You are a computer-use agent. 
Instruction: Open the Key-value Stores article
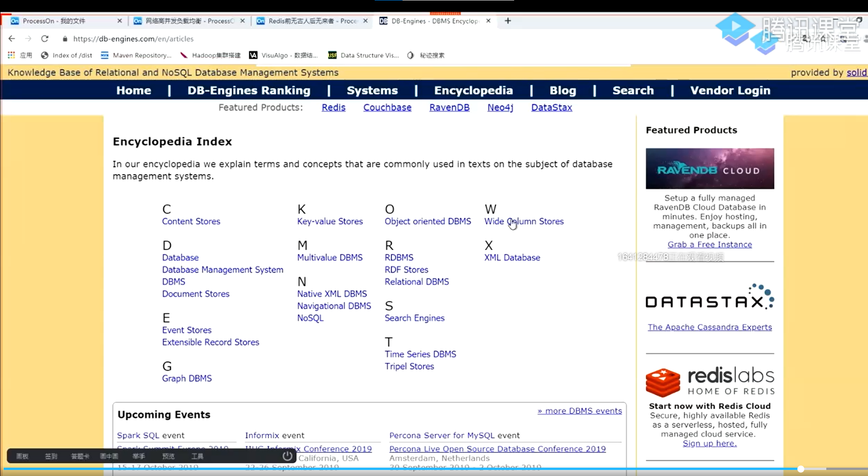[x=330, y=221]
